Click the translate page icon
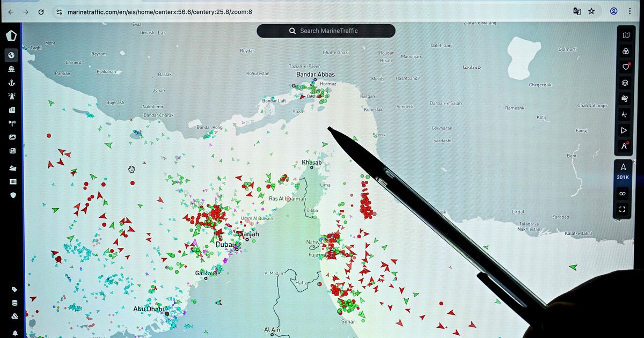Screen dimensions: 644x338 pos(577,11)
